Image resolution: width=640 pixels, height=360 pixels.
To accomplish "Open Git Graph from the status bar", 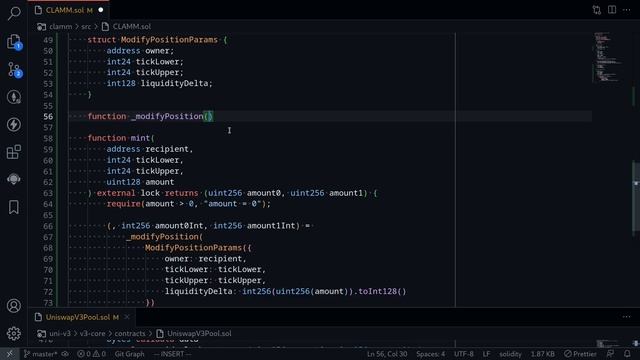I will (129, 354).
